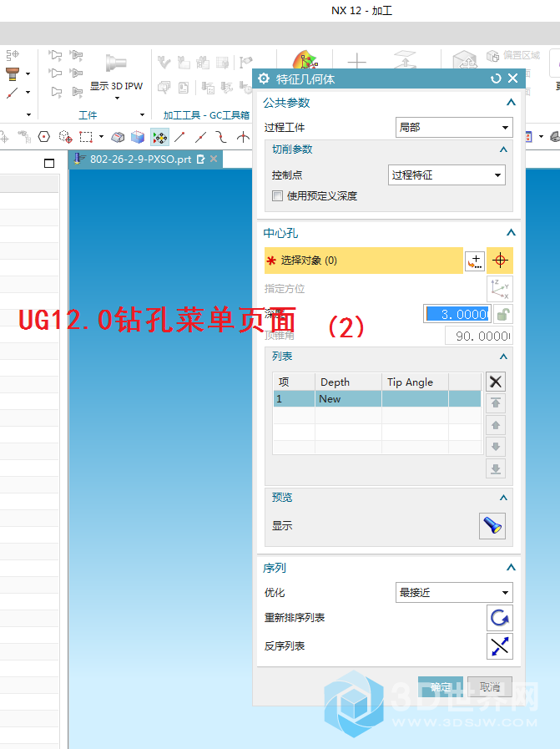This screenshot has height=749, width=560.
Task: Click the Tip Angle column header
Action: click(x=415, y=382)
